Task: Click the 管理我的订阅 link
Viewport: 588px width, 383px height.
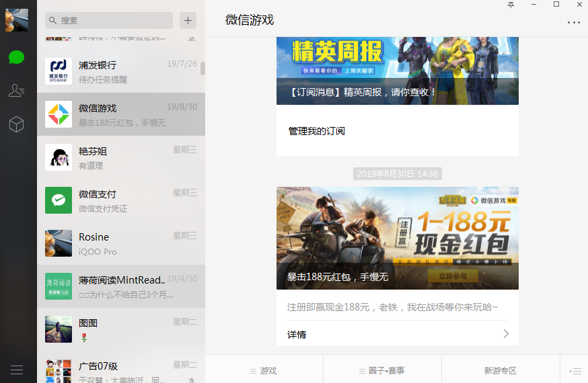Action: (317, 131)
